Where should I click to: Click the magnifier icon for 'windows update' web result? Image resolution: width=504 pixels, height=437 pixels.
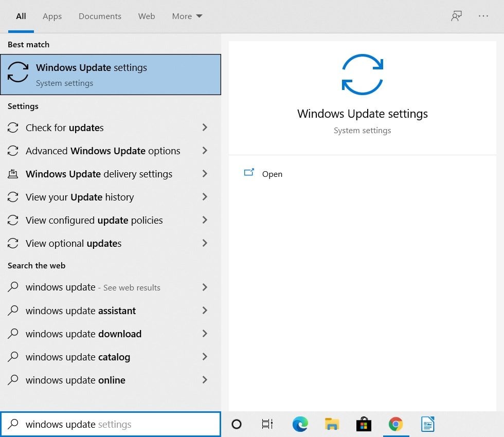pyautogui.click(x=13, y=287)
